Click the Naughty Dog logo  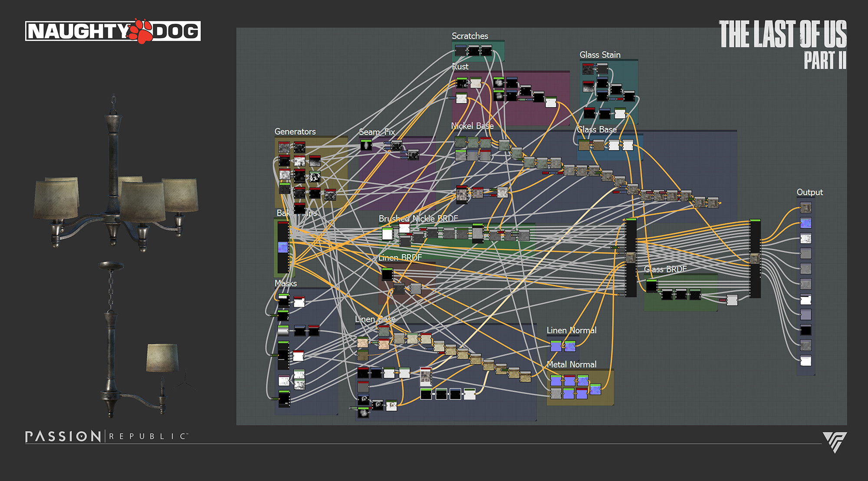[113, 31]
